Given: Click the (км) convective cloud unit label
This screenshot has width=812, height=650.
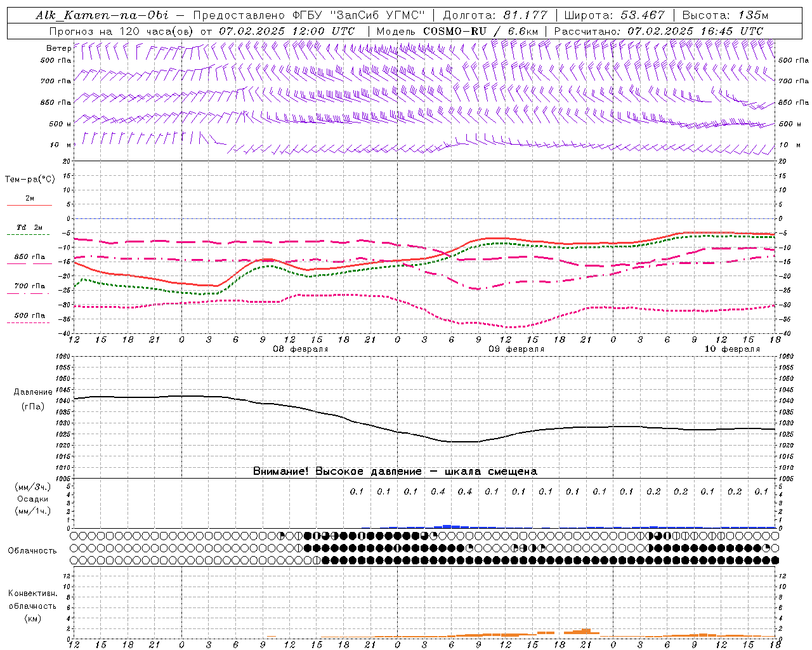Looking at the screenshot, I should (32, 618).
